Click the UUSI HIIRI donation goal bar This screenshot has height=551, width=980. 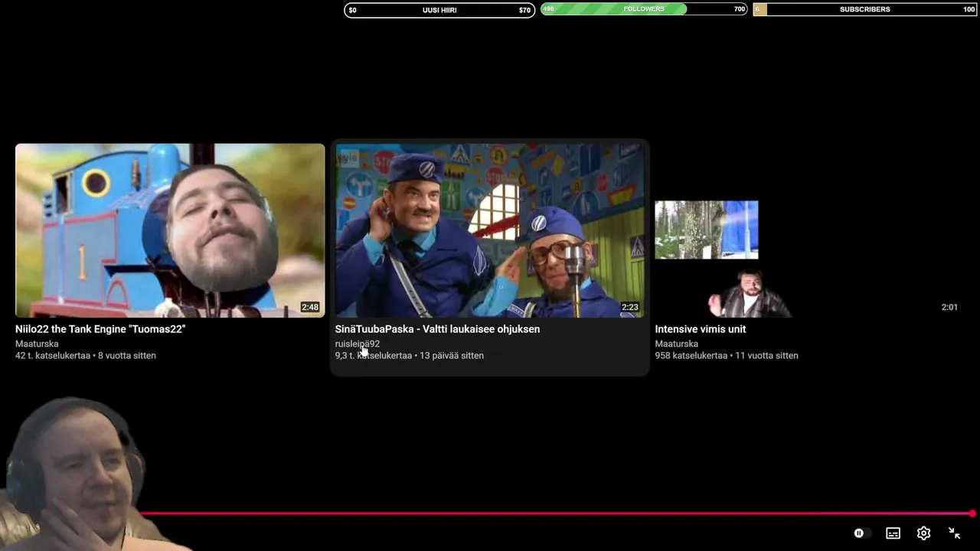(439, 10)
